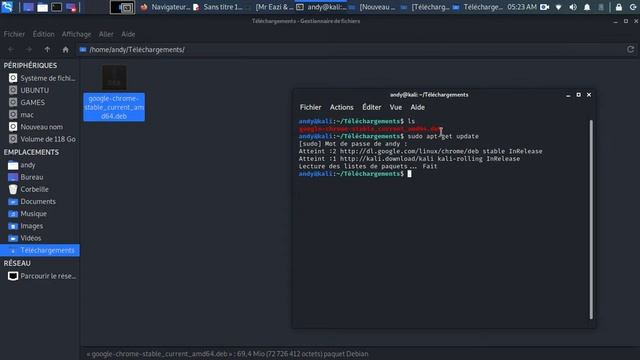Go to home folder toolbar icon

(65, 49)
